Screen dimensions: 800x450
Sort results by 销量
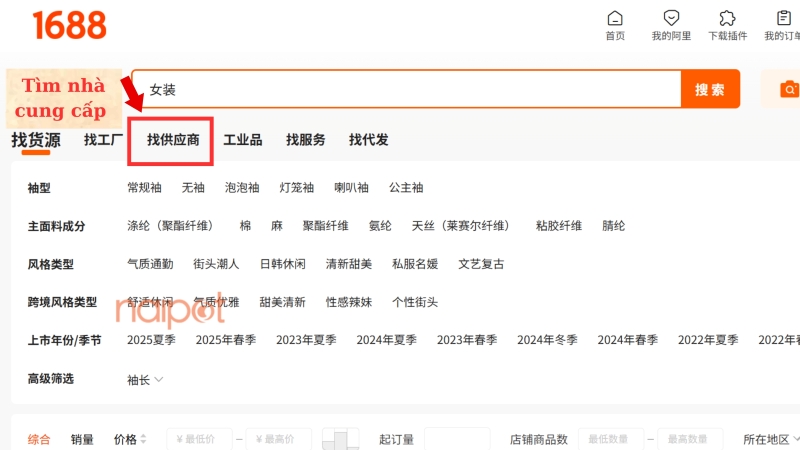[82, 439]
